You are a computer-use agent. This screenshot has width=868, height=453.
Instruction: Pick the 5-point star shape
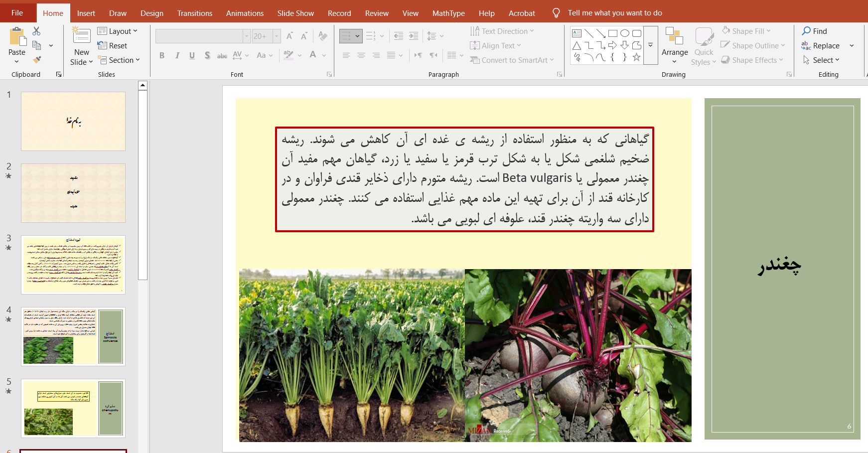[636, 57]
